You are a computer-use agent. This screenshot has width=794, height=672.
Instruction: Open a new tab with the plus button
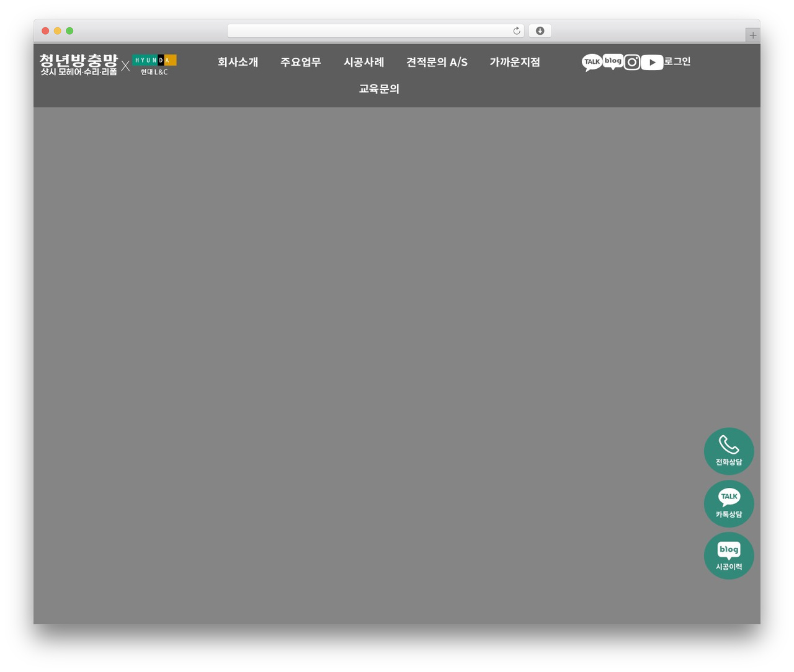pyautogui.click(x=752, y=35)
